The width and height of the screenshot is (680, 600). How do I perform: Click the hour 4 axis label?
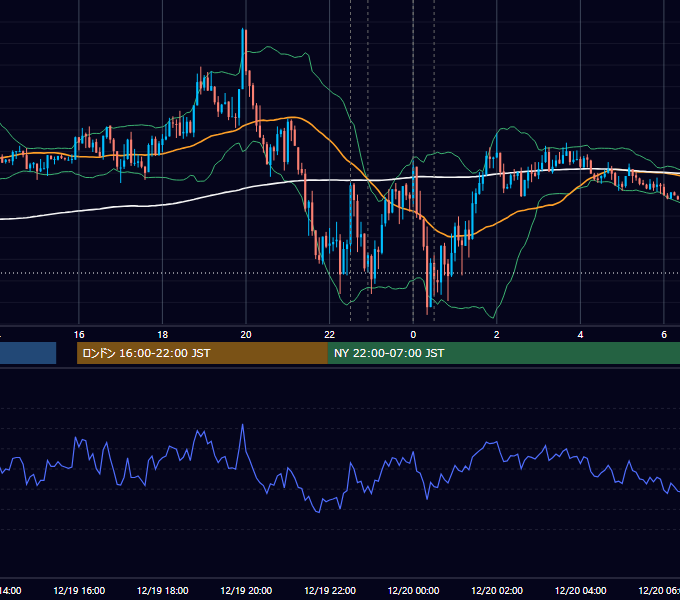tap(580, 335)
